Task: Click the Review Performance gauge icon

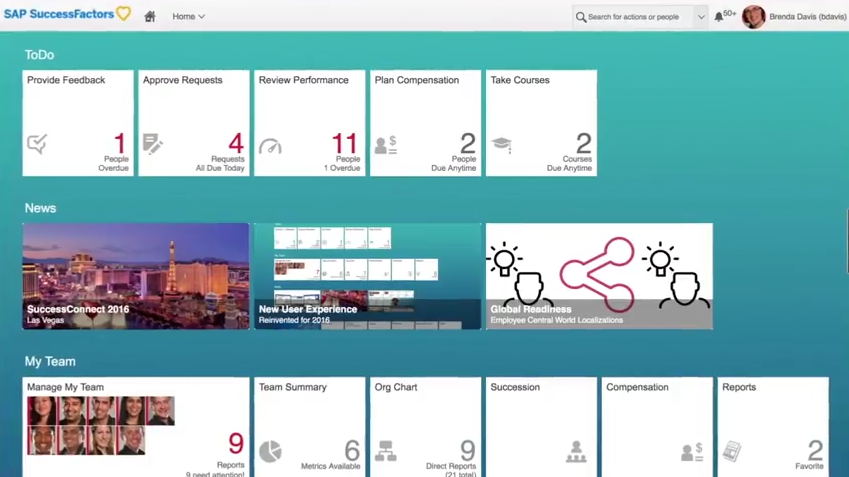Action: pos(269,147)
